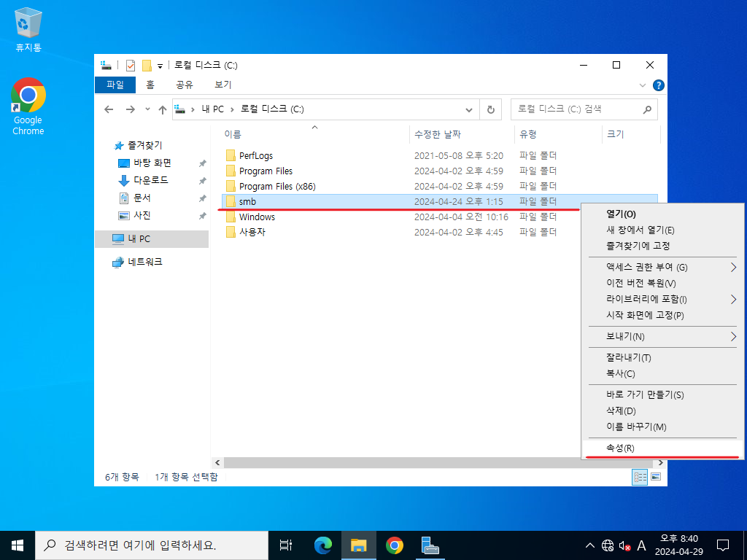
Task: Click 내 PC in the address bar
Action: (x=212, y=109)
